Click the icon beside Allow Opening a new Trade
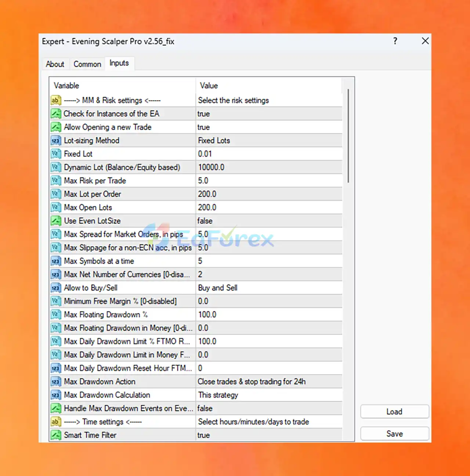This screenshot has height=476, width=470. [55, 127]
